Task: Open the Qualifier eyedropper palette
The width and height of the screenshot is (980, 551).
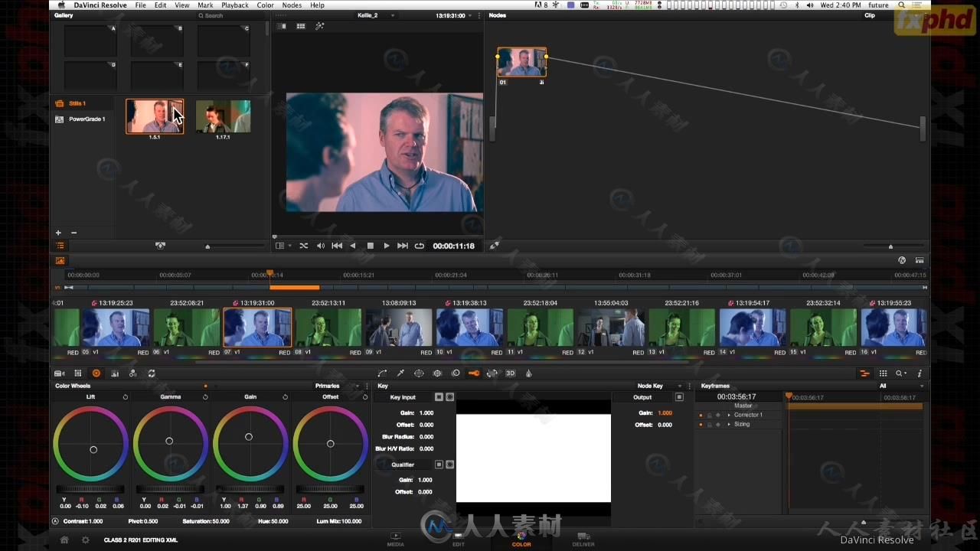Action: point(400,373)
